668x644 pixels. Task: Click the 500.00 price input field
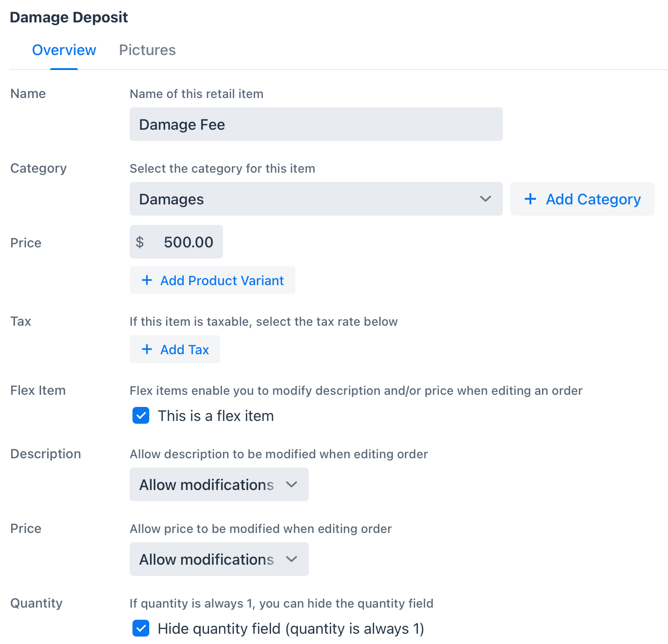pos(176,242)
